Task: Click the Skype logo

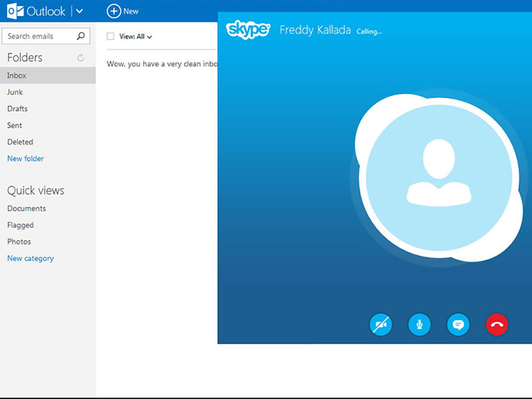Action: (x=248, y=30)
